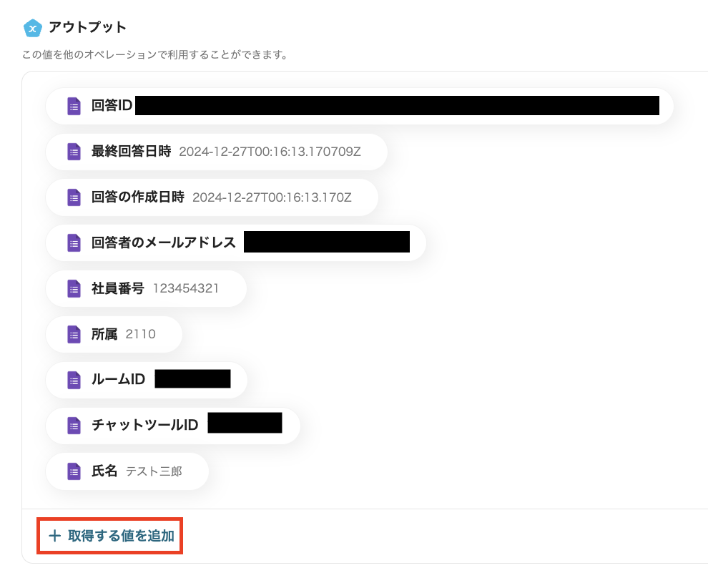Select the 所属 chip showing 2110
The height and width of the screenshot is (588, 708).
point(114,334)
